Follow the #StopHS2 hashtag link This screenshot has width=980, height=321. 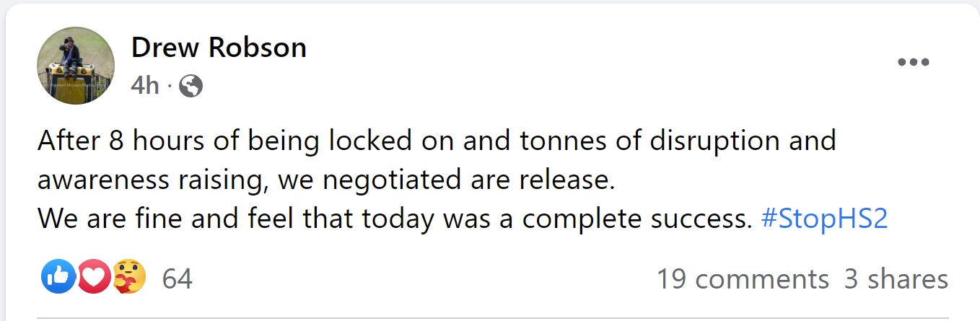824,218
